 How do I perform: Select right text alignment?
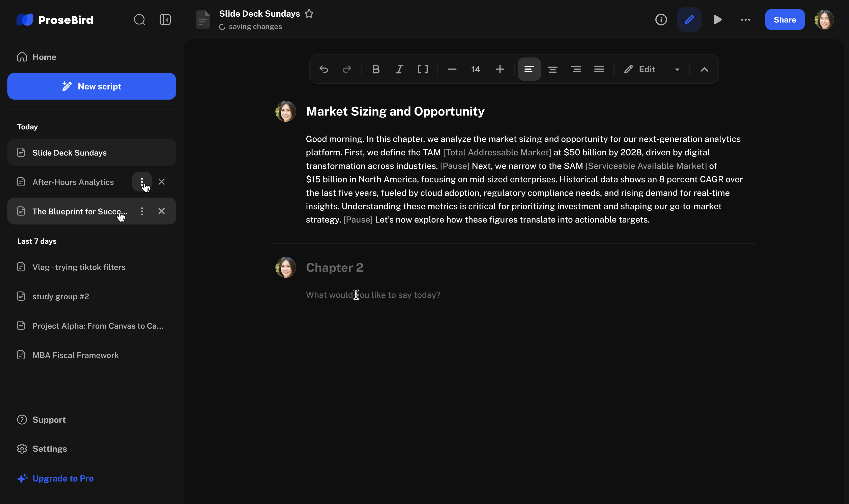click(x=576, y=69)
